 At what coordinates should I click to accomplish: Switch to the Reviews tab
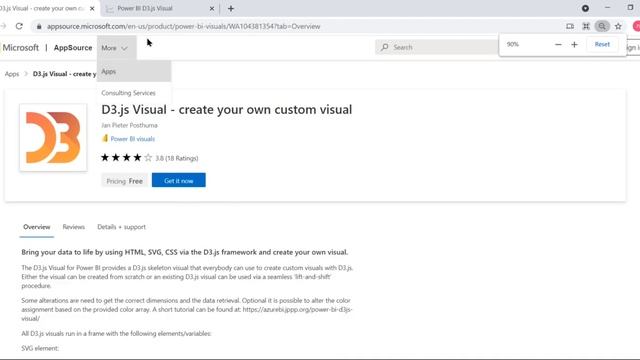pyautogui.click(x=74, y=227)
